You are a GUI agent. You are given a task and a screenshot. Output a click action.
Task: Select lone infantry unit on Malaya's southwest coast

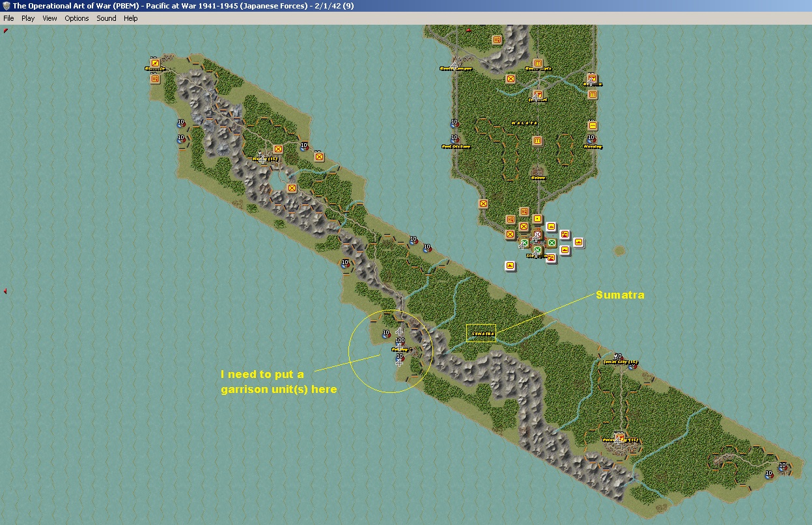pos(484,204)
